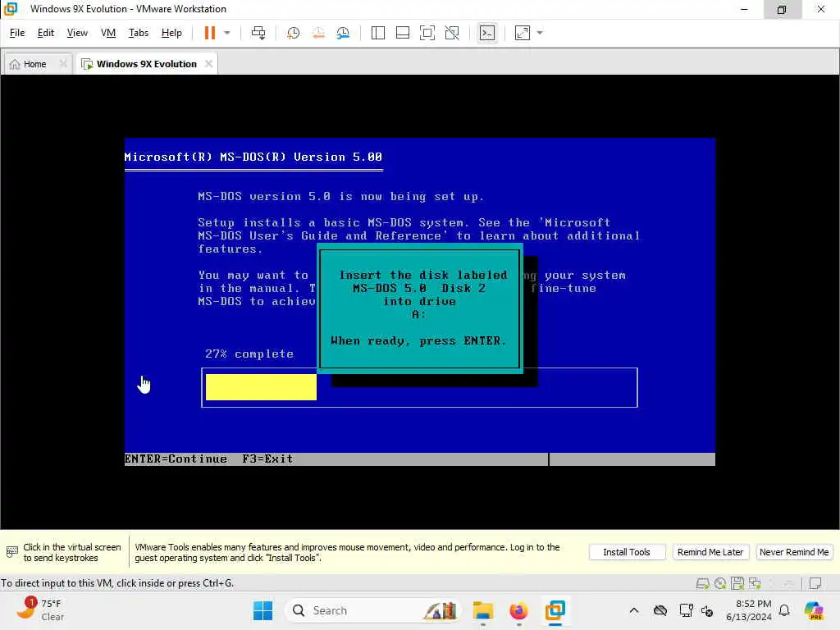
Task: Click inside the MS-DOS setup virtual screen
Action: click(x=419, y=302)
